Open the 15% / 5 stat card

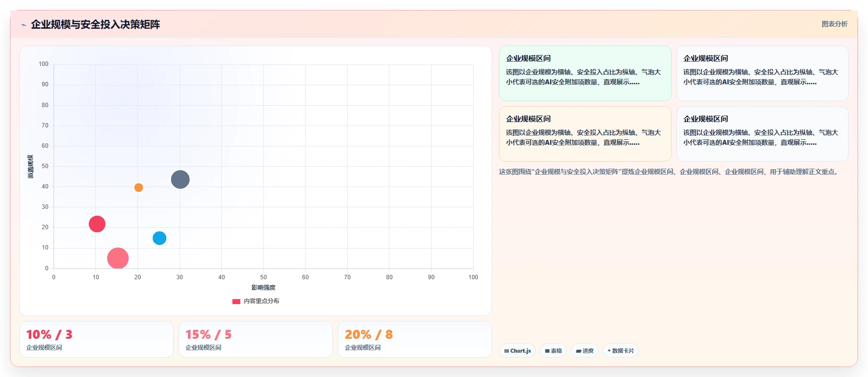coord(255,339)
